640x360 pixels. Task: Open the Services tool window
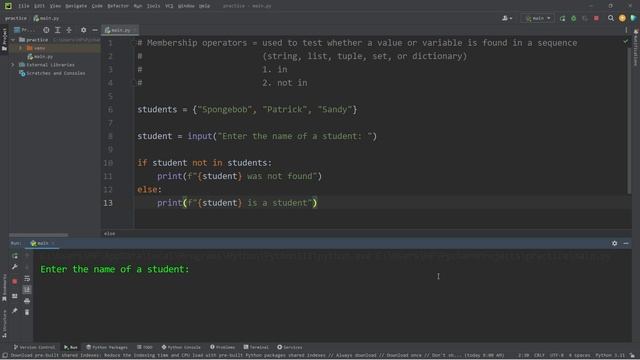290,347
